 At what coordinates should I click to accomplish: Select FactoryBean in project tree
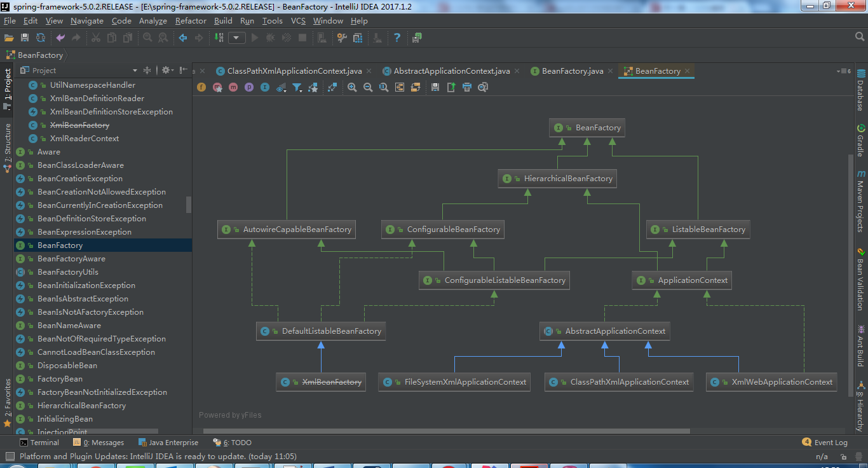60,379
